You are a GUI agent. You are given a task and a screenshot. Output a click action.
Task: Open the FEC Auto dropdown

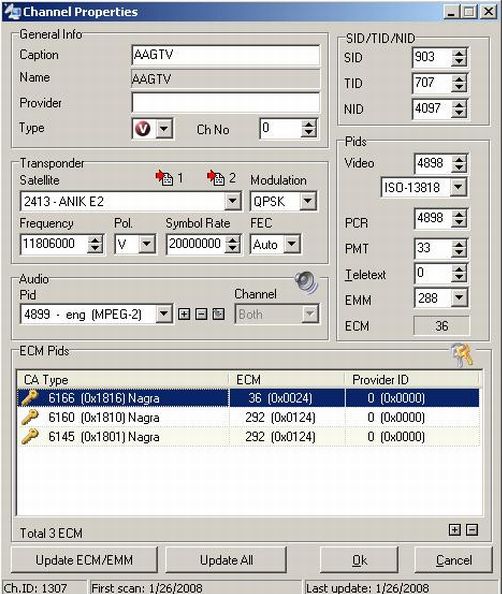coord(292,244)
